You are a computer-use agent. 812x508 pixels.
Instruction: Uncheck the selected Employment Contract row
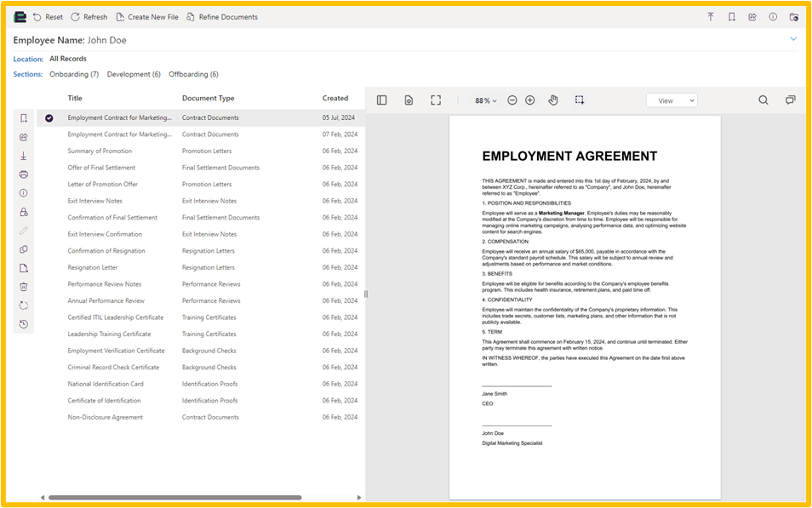tap(49, 118)
